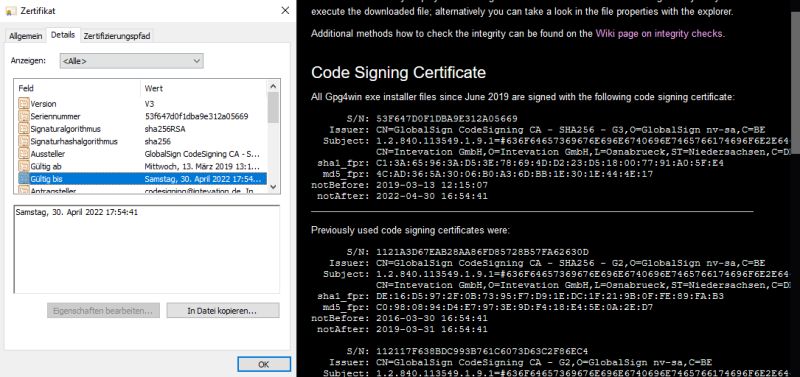800x377 pixels.
Task: Click the field list scrollbar thumb
Action: pyautogui.click(x=273, y=108)
